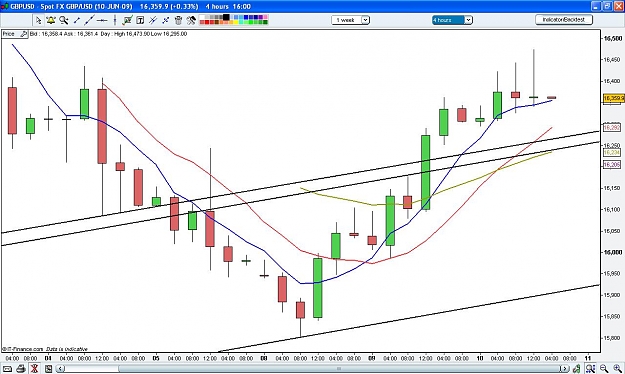Image resolution: width=625 pixels, height=374 pixels.
Task: Click the boxed magnifier zoom icon at bottom
Action: [x=590, y=369]
